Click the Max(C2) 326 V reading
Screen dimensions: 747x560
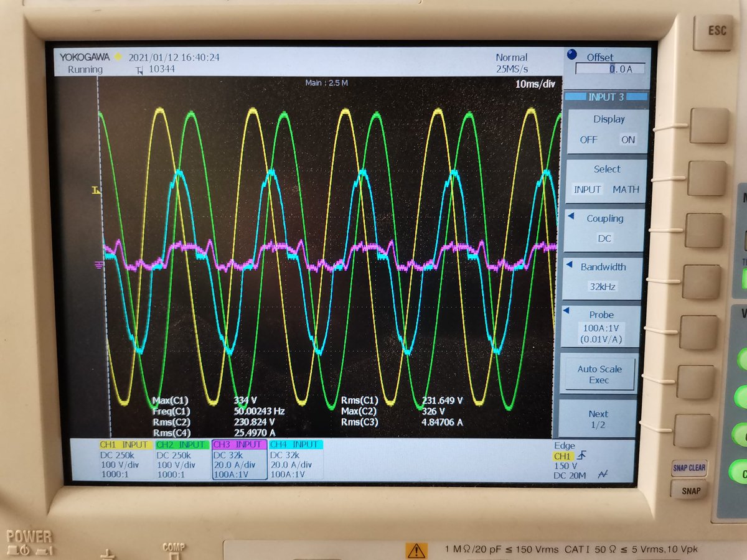[x=393, y=411]
